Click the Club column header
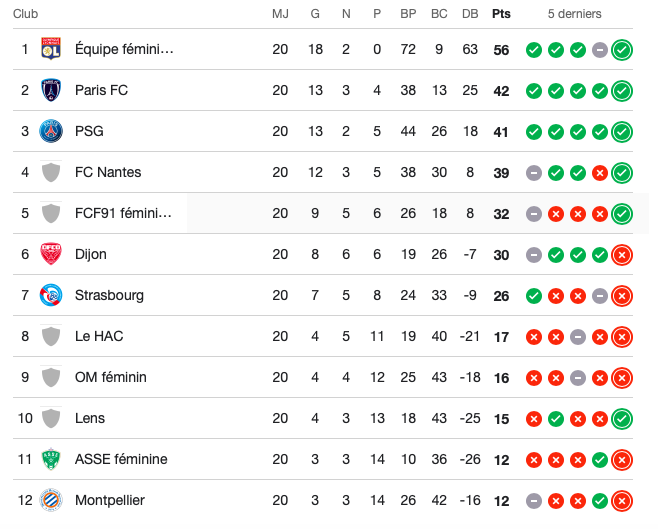 27,15
